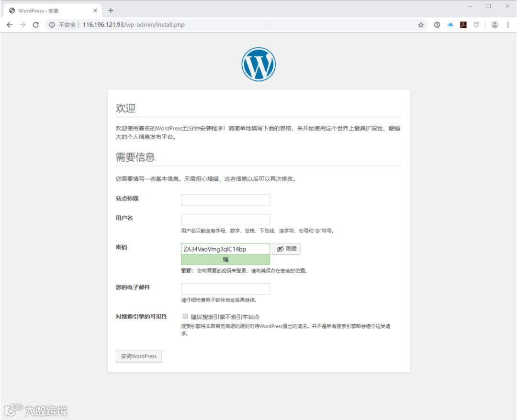Check 建议搜索引擎不索引本站点 checkbox
This screenshot has height=420, width=517.
(x=185, y=316)
